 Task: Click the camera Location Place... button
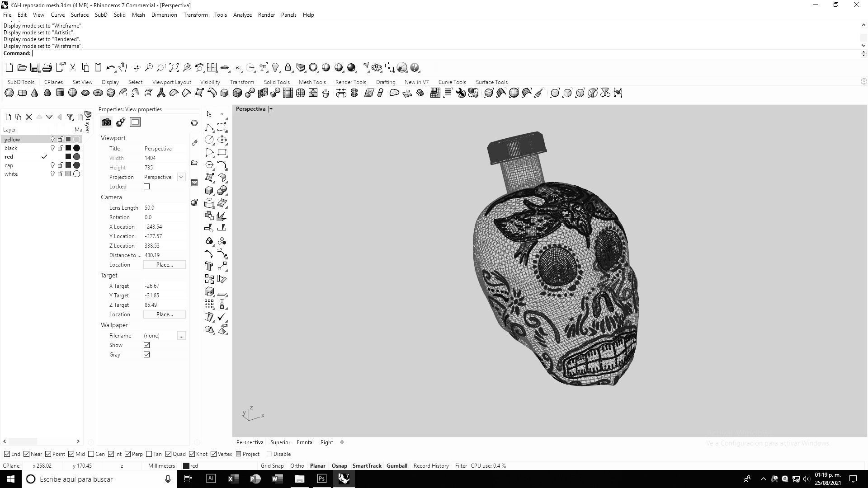pyautogui.click(x=165, y=265)
